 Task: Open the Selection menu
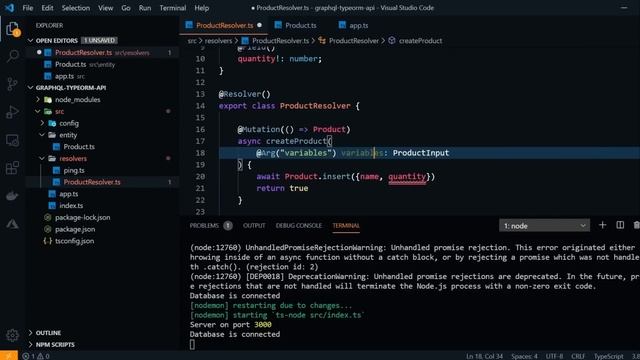76,8
